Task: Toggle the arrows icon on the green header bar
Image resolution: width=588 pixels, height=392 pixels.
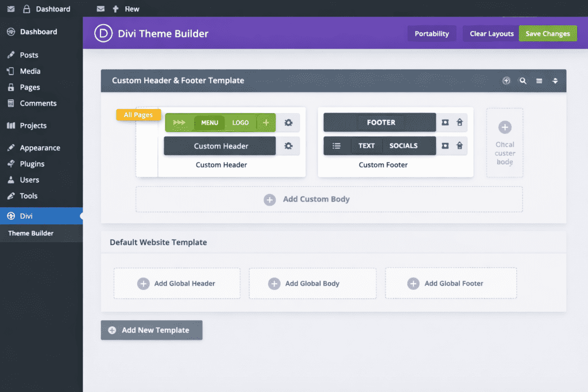Action: [x=179, y=122]
